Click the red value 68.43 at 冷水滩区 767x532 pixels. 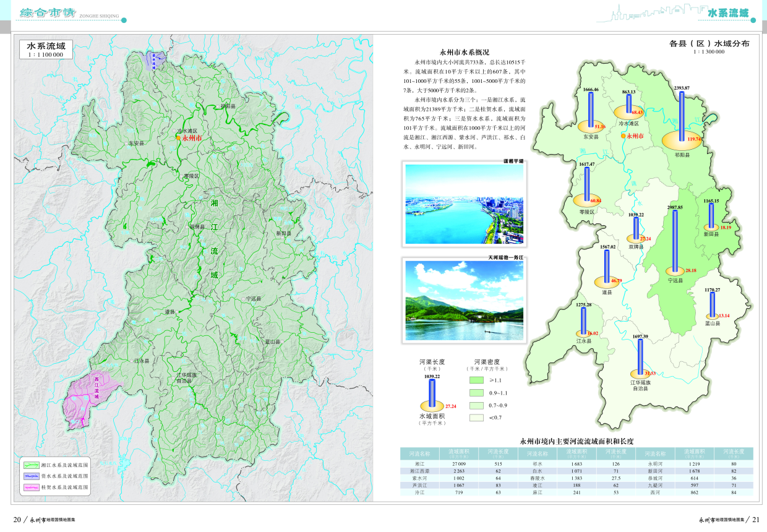tap(637, 113)
